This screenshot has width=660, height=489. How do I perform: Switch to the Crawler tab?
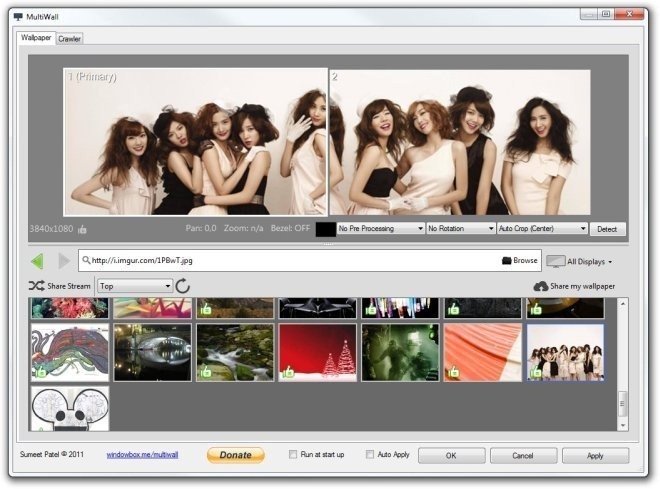[70, 39]
